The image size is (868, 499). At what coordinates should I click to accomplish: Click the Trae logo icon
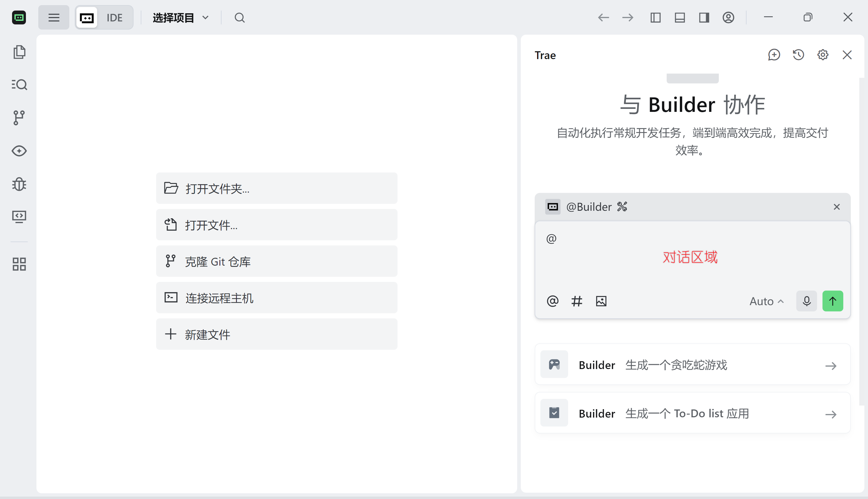[19, 17]
